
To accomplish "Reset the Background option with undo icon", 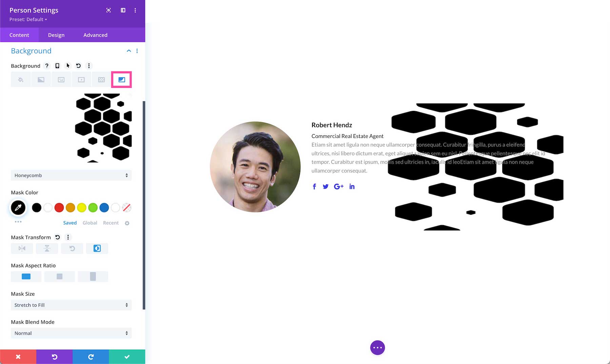I will coord(78,66).
